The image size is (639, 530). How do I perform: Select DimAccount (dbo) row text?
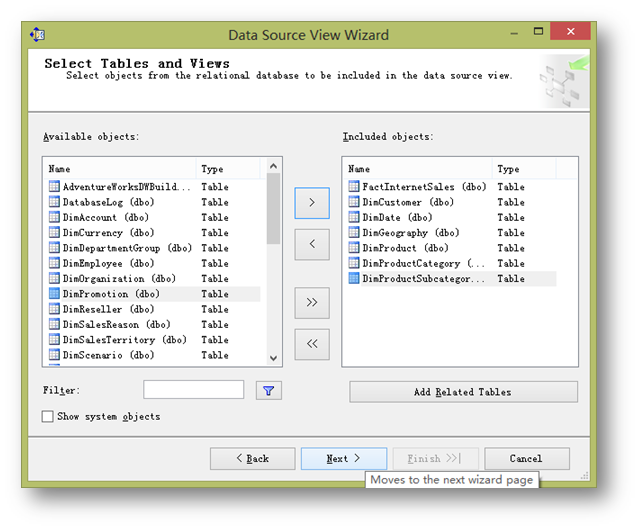[x=106, y=218]
